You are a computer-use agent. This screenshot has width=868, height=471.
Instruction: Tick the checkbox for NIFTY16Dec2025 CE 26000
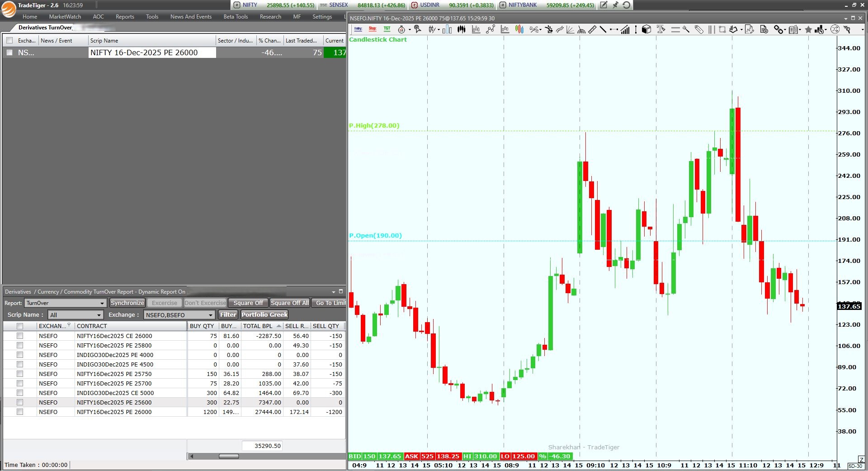(x=20, y=336)
